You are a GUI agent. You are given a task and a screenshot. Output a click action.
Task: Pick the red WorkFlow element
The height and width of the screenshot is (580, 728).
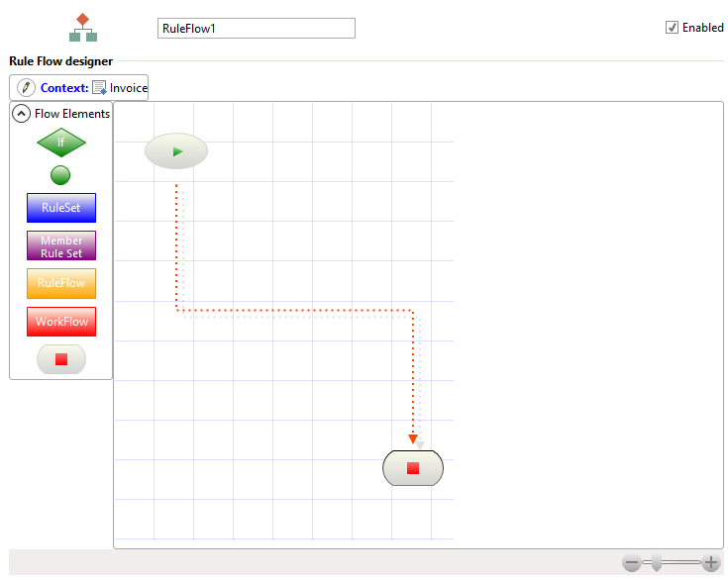61,322
